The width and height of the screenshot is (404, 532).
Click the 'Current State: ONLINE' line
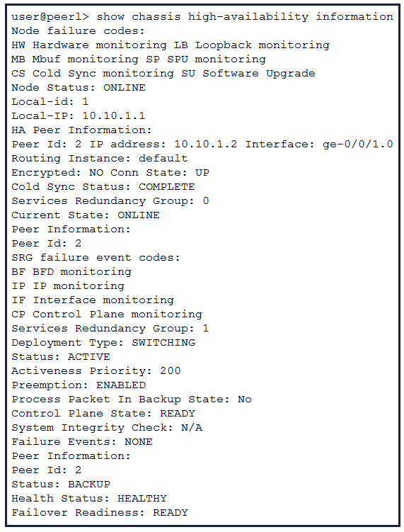(x=86, y=215)
